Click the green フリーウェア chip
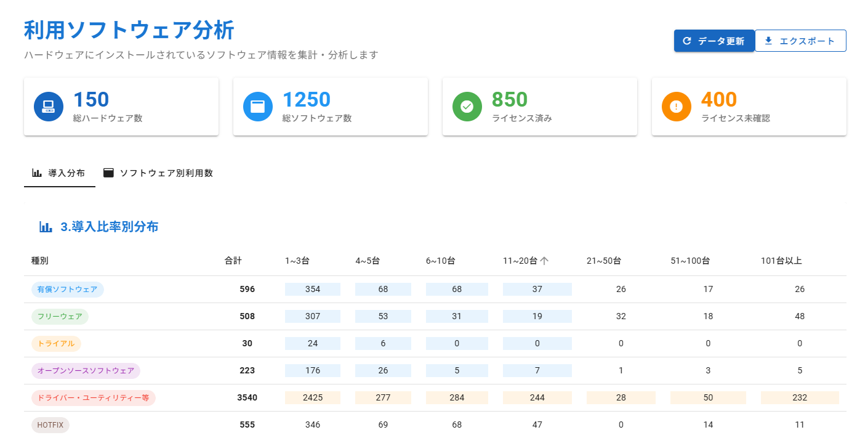The image size is (868, 435). point(60,317)
